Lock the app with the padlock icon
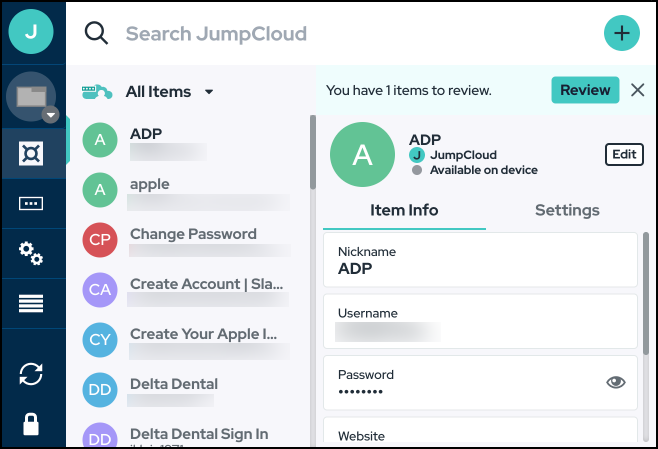This screenshot has height=449, width=658. (x=32, y=424)
